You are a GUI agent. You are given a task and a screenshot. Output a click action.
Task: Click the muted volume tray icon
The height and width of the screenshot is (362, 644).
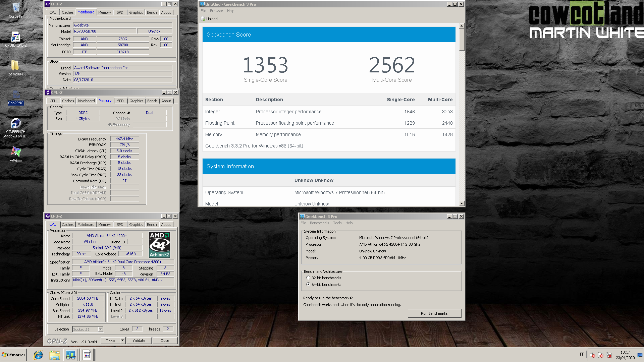[x=593, y=355]
